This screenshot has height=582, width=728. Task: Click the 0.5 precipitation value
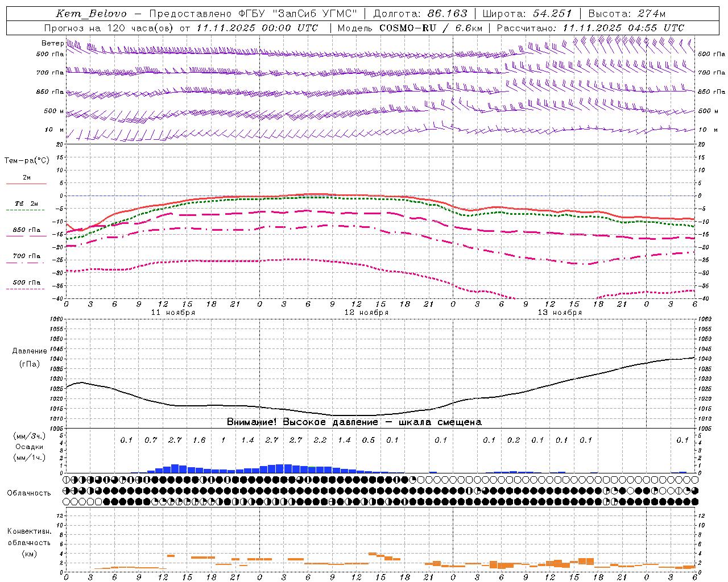369,440
